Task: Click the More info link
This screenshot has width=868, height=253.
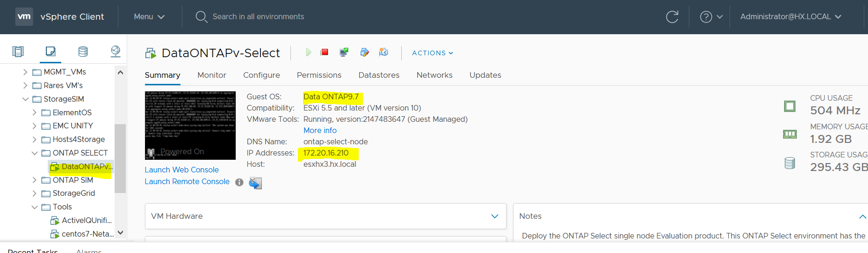Action: click(x=320, y=130)
